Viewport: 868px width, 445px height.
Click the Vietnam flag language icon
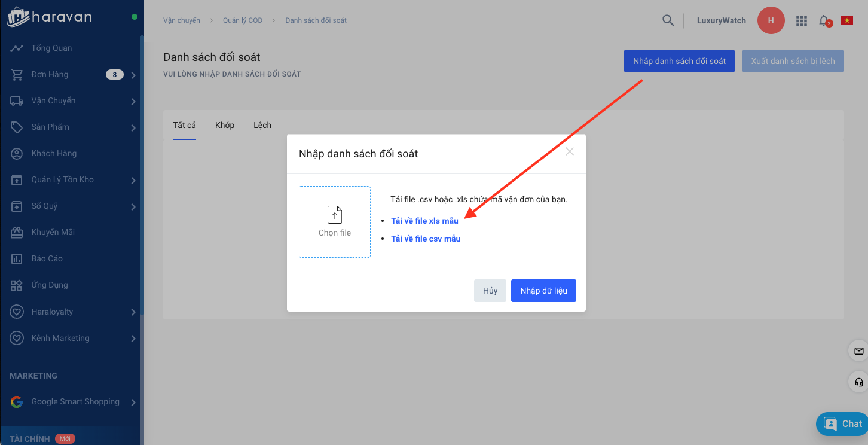pyautogui.click(x=846, y=20)
